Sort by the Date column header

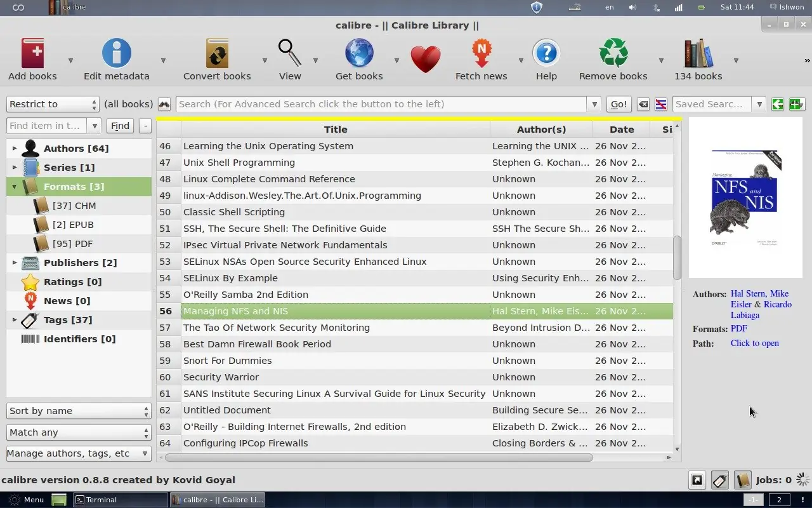622,130
